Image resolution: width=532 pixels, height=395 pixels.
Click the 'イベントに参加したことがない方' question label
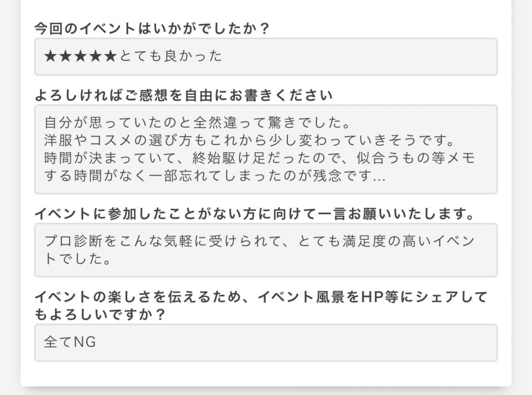pos(255,214)
